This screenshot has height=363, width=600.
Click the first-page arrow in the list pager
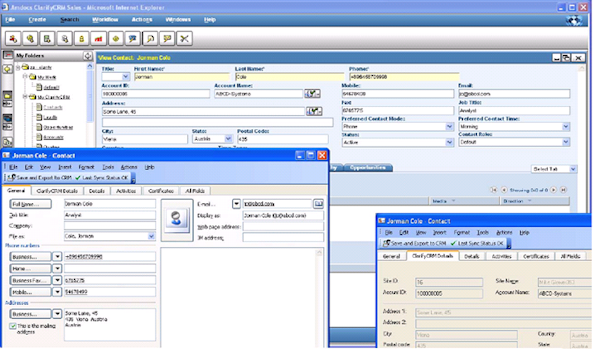[x=494, y=190]
